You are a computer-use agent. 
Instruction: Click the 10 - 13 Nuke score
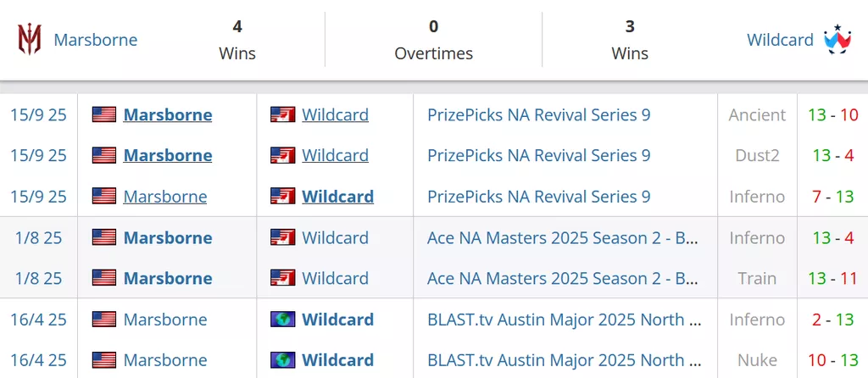832,360
